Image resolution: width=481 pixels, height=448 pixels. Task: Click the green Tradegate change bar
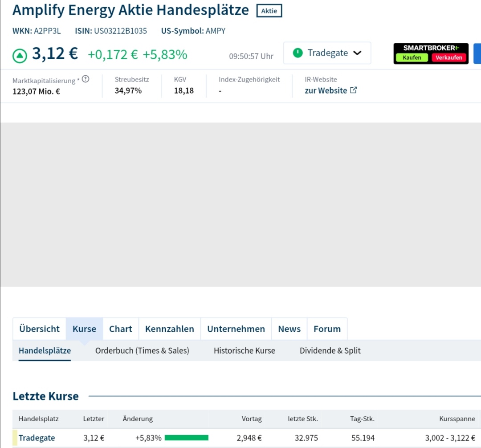[x=187, y=438]
